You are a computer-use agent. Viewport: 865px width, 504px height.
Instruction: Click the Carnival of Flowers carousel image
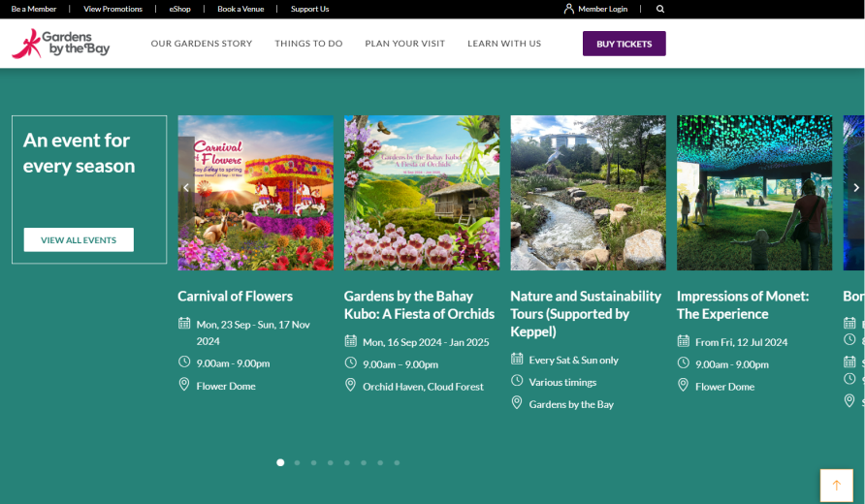tap(255, 193)
